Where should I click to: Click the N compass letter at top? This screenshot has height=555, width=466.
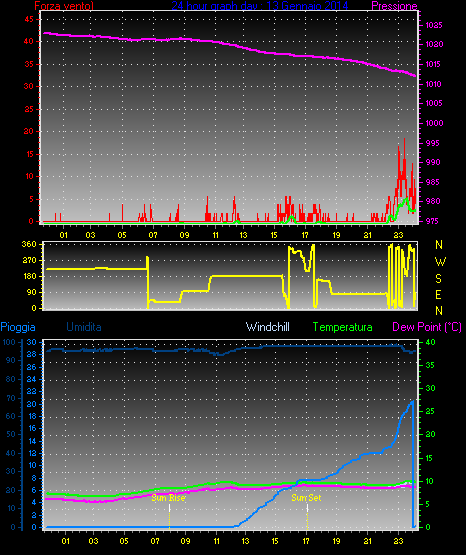pyautogui.click(x=439, y=245)
